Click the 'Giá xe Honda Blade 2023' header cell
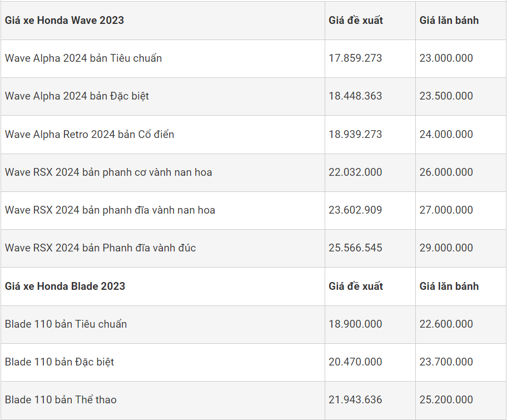The width and height of the screenshot is (507, 420). coord(65,286)
